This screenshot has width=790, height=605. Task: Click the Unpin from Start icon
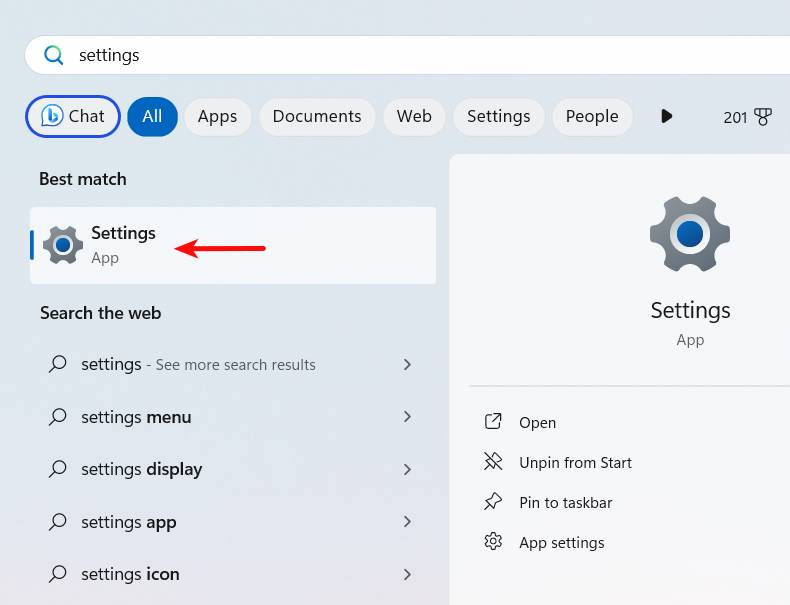click(x=493, y=461)
